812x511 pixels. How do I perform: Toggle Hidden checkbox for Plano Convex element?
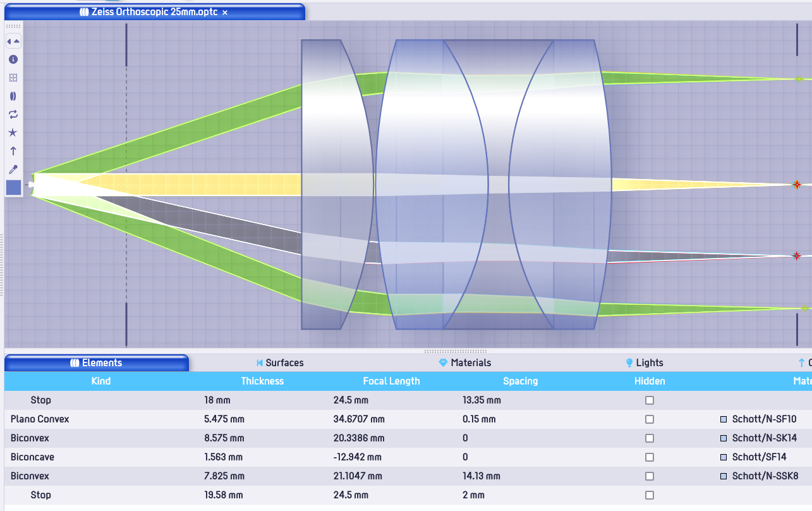coord(650,419)
